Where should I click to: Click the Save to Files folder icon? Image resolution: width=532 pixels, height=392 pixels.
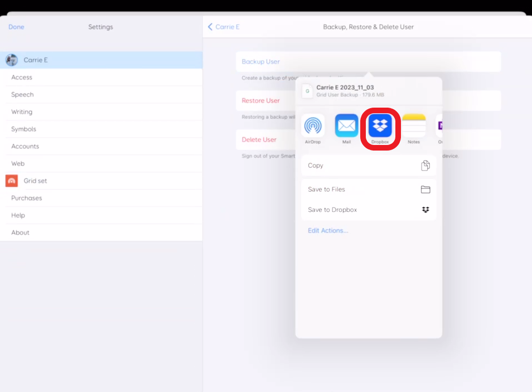pyautogui.click(x=425, y=190)
